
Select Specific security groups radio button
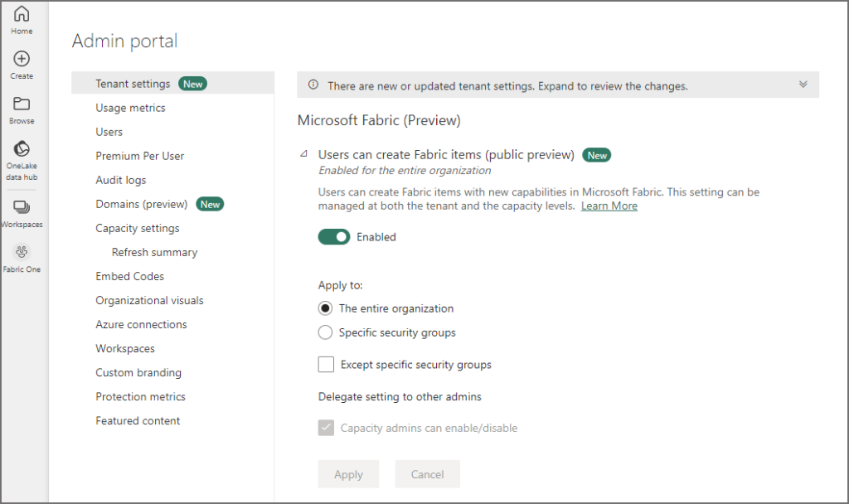click(325, 332)
